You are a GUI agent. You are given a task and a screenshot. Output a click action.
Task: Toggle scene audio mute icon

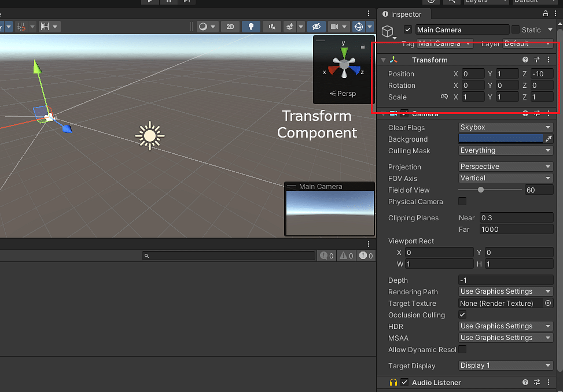coord(272,27)
